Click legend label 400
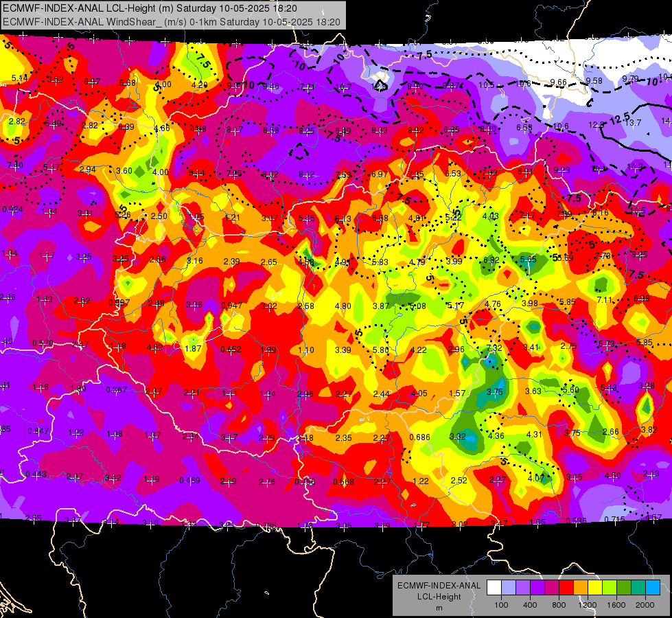Screen dimensions: 672x618 point(530,605)
